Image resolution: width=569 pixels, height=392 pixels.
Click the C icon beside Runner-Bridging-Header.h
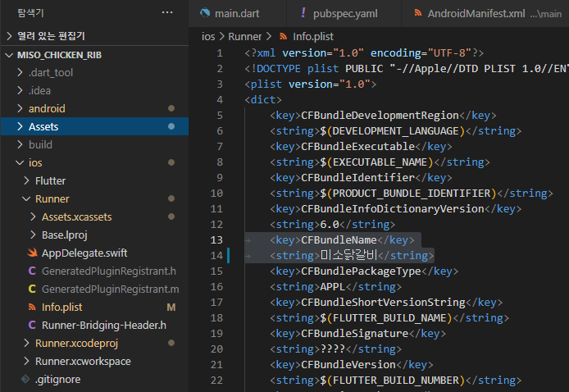(x=32, y=325)
